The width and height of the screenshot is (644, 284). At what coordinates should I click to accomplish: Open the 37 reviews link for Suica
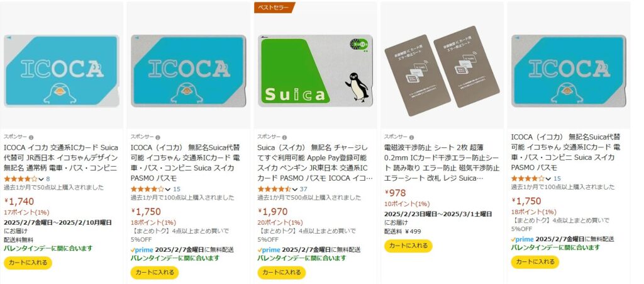click(303, 189)
